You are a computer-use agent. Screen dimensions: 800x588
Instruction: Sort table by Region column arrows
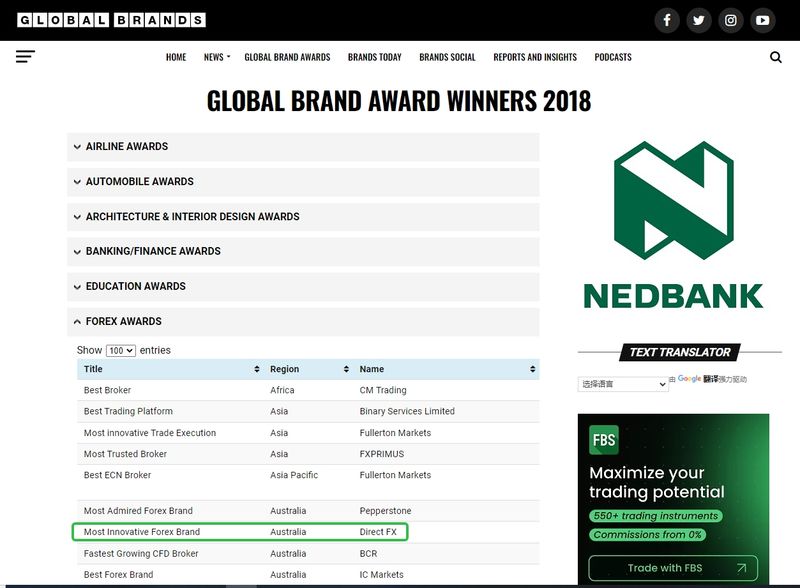[346, 369]
